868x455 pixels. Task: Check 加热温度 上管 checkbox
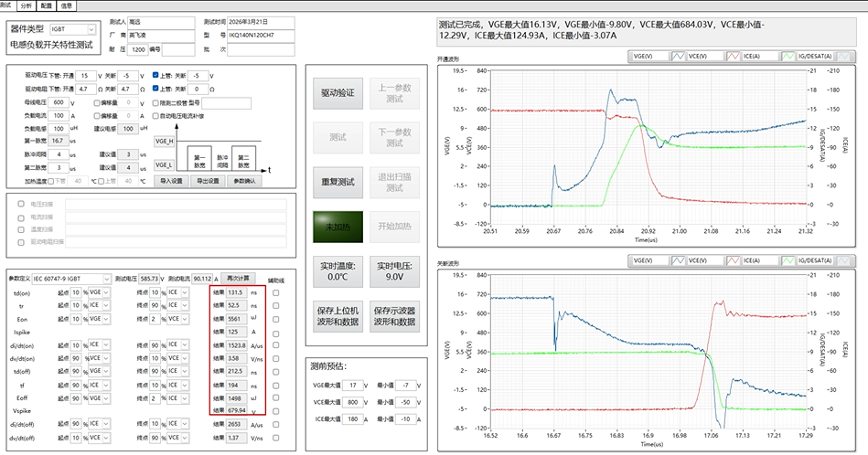pyautogui.click(x=102, y=181)
